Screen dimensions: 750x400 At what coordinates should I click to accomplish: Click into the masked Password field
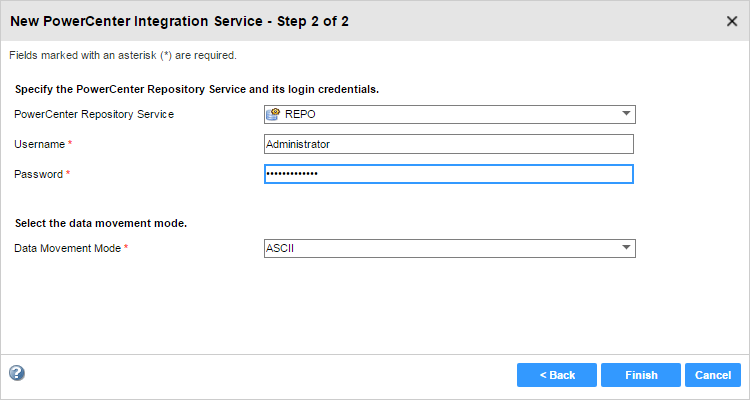click(448, 174)
